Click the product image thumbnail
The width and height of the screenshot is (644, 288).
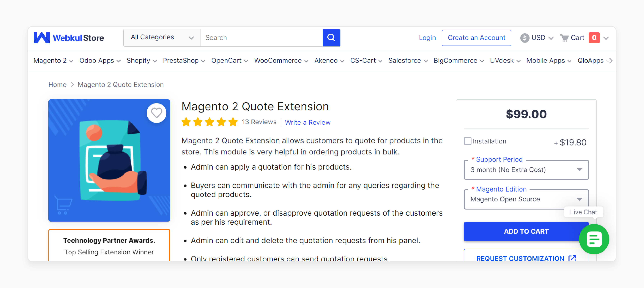tap(109, 161)
